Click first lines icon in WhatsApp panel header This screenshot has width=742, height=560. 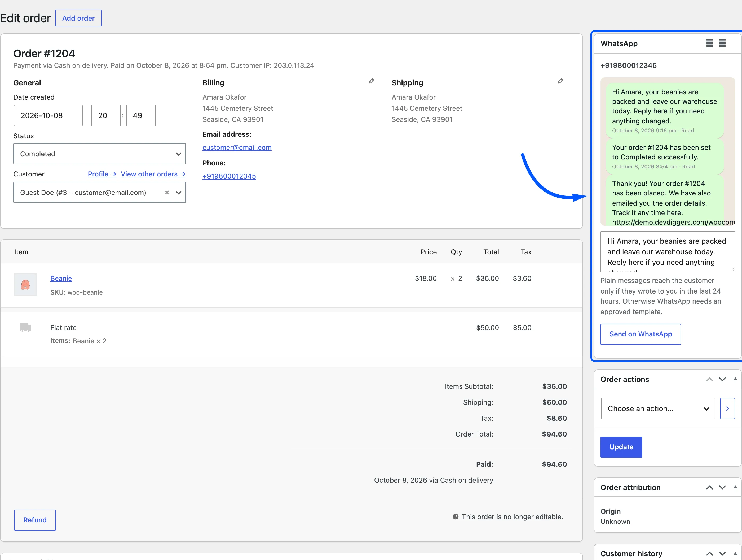pyautogui.click(x=709, y=43)
